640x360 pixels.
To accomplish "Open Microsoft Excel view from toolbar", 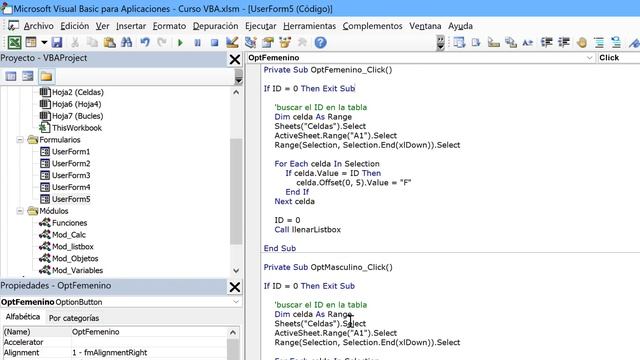I will (14, 42).
